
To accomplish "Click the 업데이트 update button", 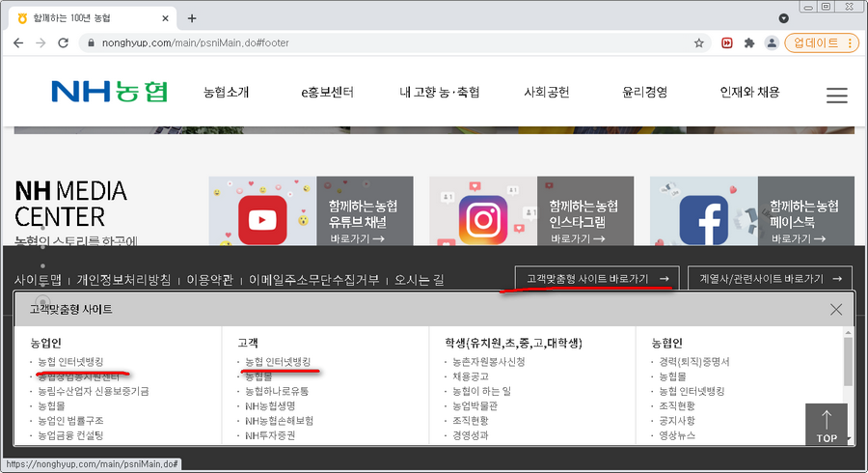I will tap(822, 43).
